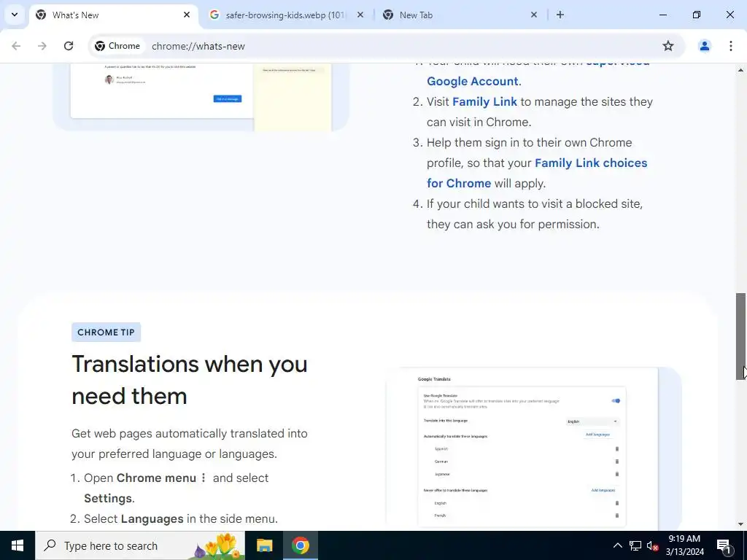This screenshot has width=747, height=560.
Task: Click the supervised site permission screenshot
Action: [x=201, y=97]
